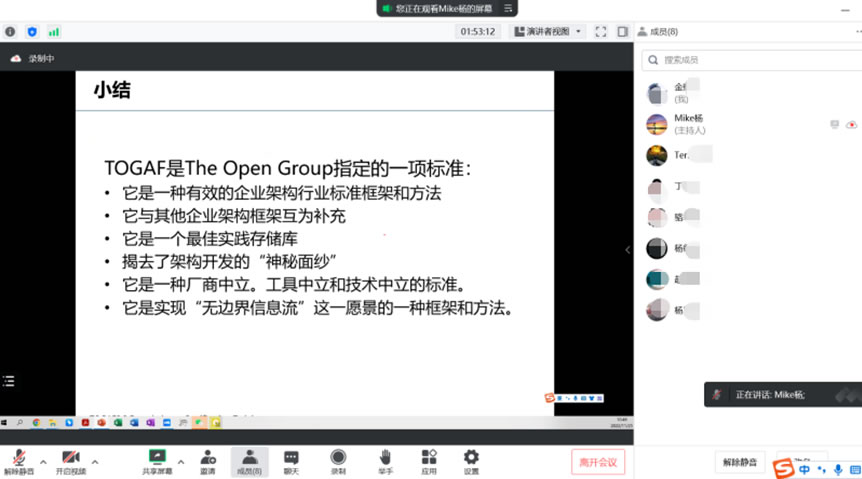
Task: Toggle Sogou 中 Chinese input mode
Action: click(x=804, y=470)
